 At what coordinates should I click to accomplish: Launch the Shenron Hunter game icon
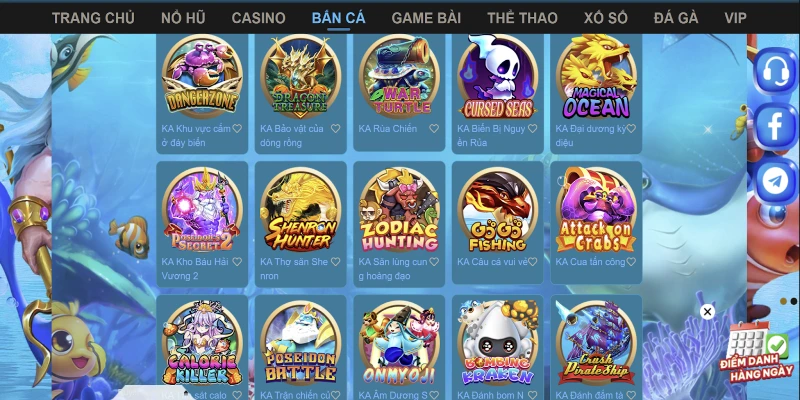(301, 210)
